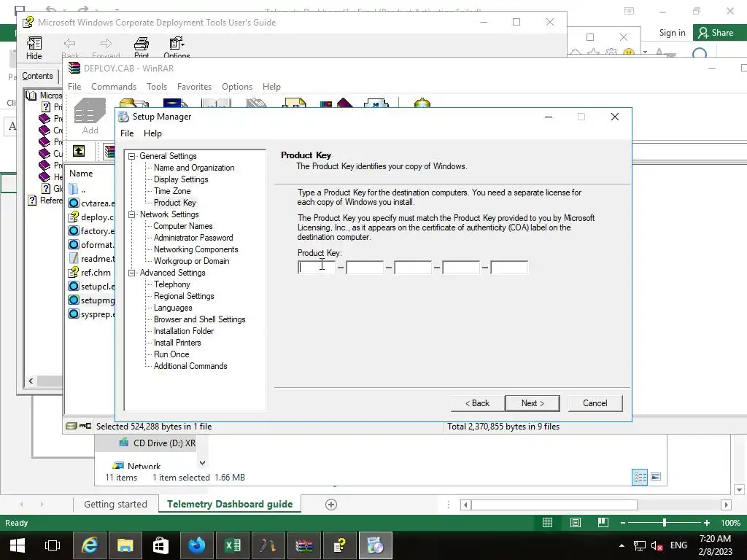Click the Print icon in User's Guide toolbar
The height and width of the screenshot is (560, 747).
(x=141, y=47)
